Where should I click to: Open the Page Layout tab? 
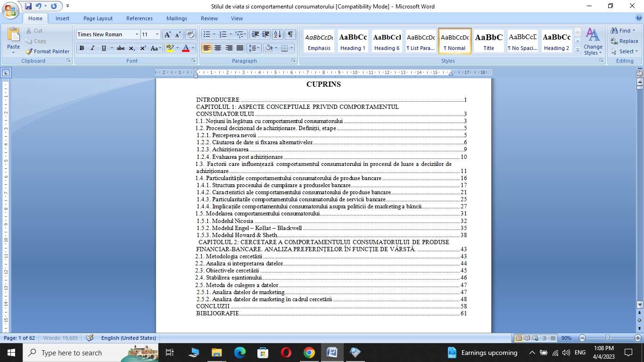tap(98, 18)
